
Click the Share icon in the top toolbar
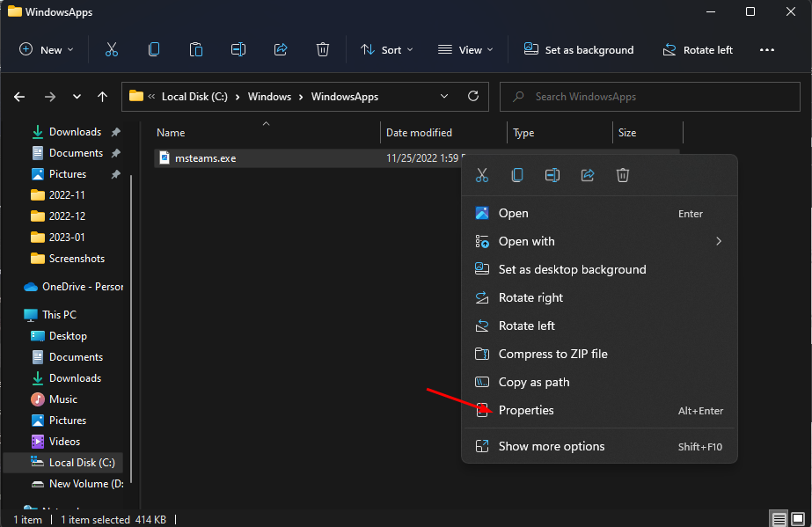281,49
